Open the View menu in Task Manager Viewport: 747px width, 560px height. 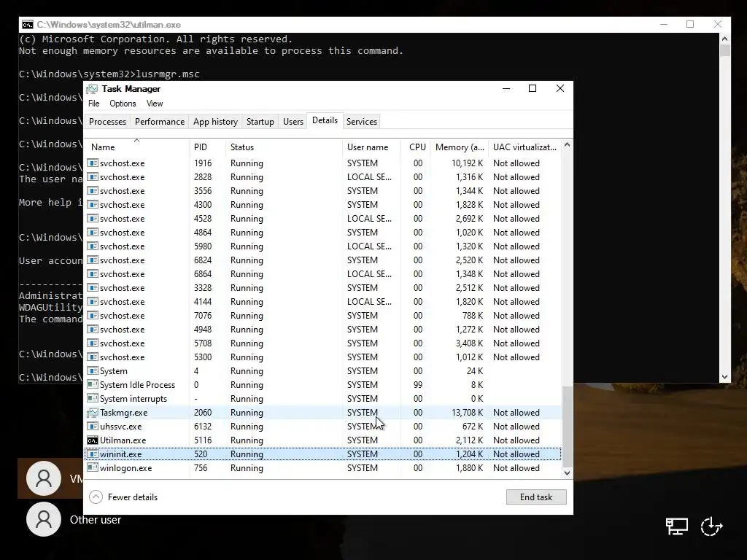(x=155, y=104)
